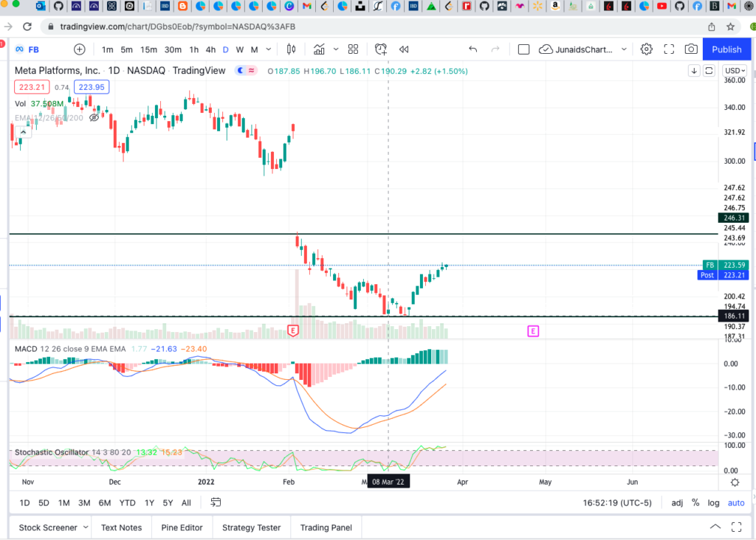Open the layout grid selector icon
756x540 pixels.
tap(353, 49)
